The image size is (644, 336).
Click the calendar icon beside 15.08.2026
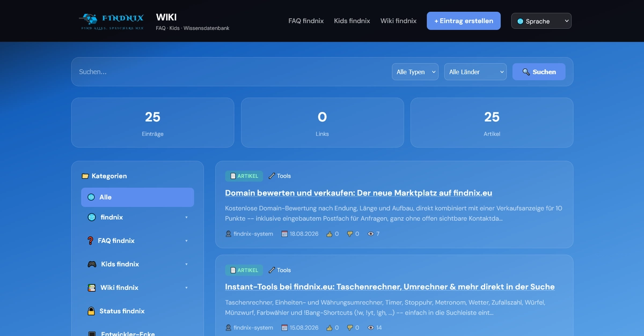pos(284,327)
